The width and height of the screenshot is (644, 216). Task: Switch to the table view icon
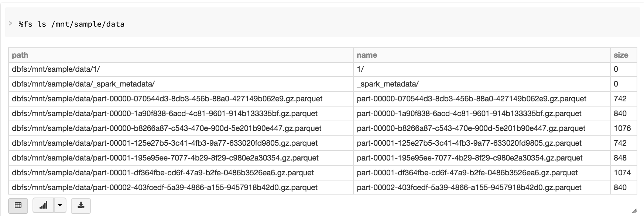(18, 205)
